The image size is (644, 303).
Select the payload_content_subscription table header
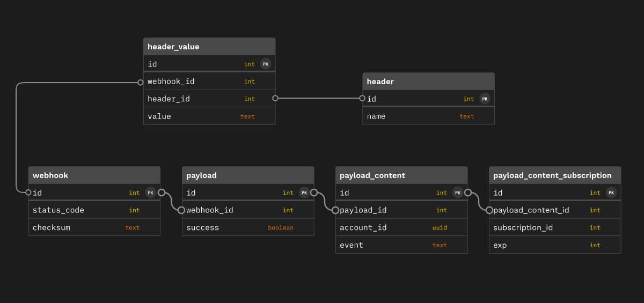point(554,175)
